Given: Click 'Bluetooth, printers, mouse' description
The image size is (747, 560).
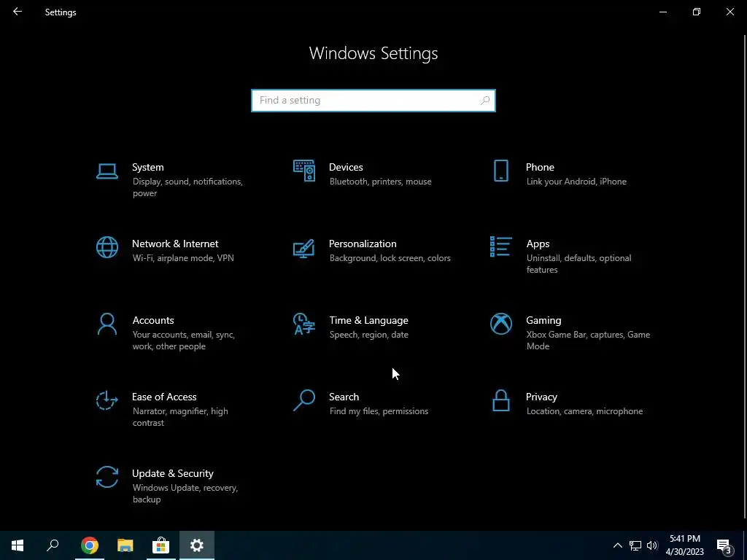Looking at the screenshot, I should point(380,182).
